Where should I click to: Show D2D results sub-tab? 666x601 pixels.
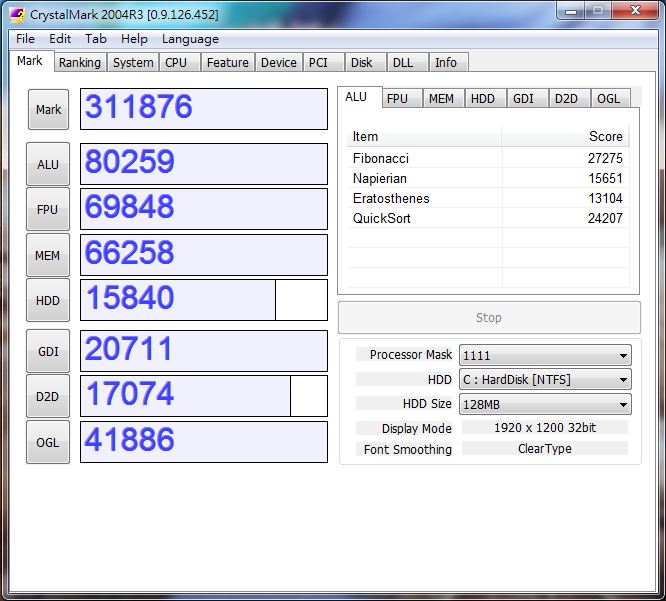point(569,99)
